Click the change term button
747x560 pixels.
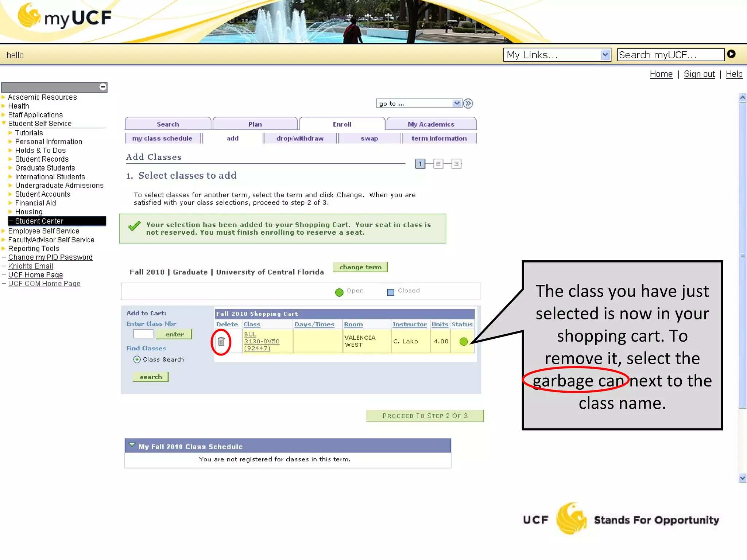tap(360, 267)
